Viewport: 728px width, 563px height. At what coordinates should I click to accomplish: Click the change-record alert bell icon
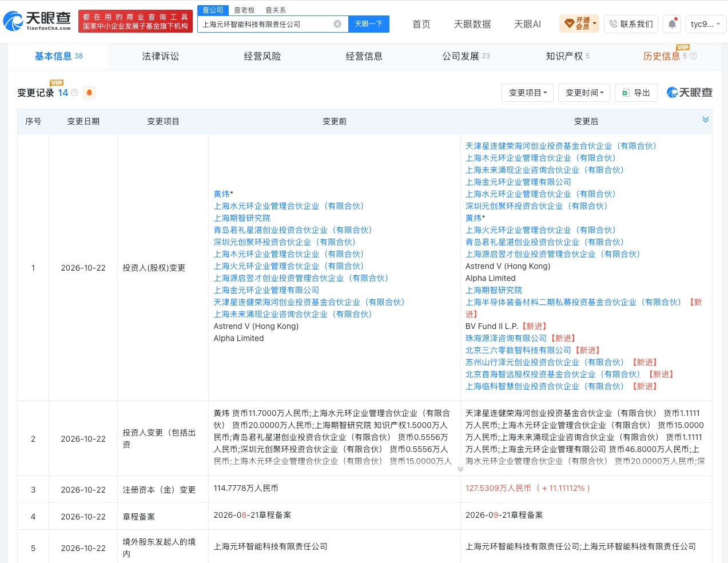click(x=89, y=93)
